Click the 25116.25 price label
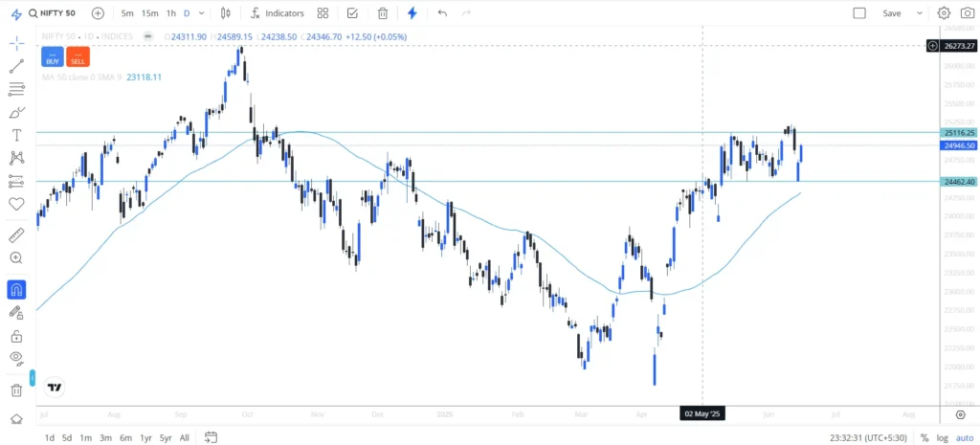Viewport: 980px width, 445px height. tap(957, 132)
